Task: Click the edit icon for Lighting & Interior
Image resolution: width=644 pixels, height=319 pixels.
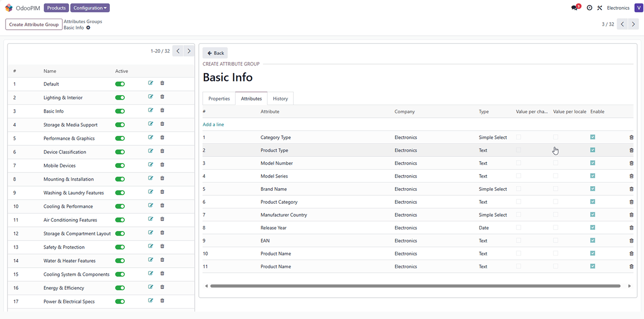Action: coord(150,97)
